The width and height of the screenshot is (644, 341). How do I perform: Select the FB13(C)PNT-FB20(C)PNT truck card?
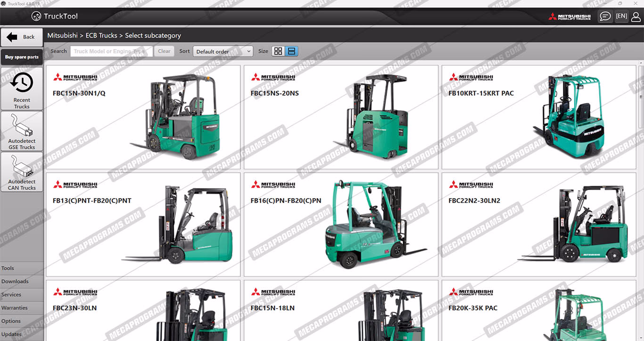(x=143, y=225)
